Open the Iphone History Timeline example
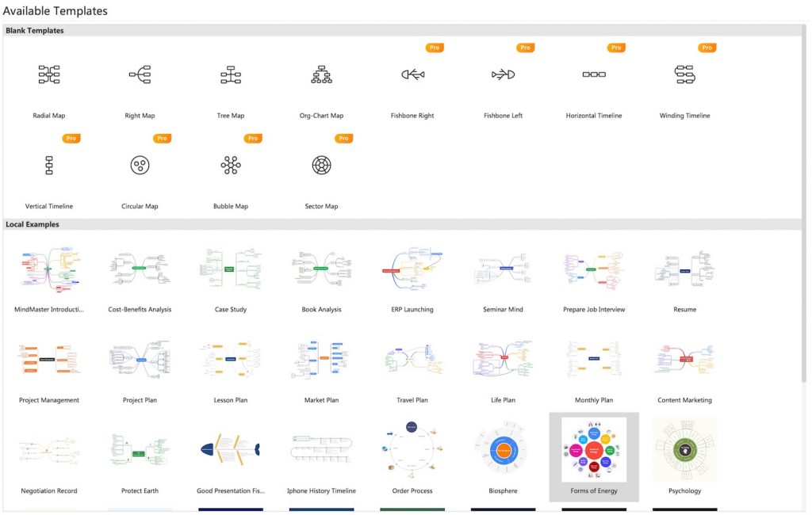The image size is (812, 515). pos(320,449)
